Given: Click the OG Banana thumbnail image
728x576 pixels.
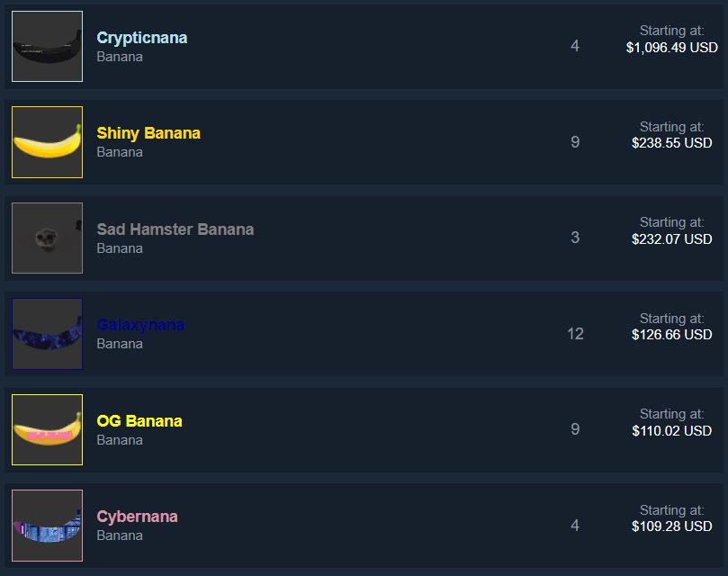Looking at the screenshot, I should (47, 429).
